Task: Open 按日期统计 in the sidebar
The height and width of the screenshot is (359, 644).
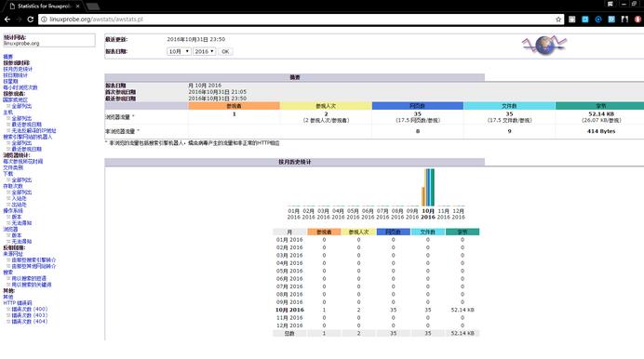Action: [15, 75]
